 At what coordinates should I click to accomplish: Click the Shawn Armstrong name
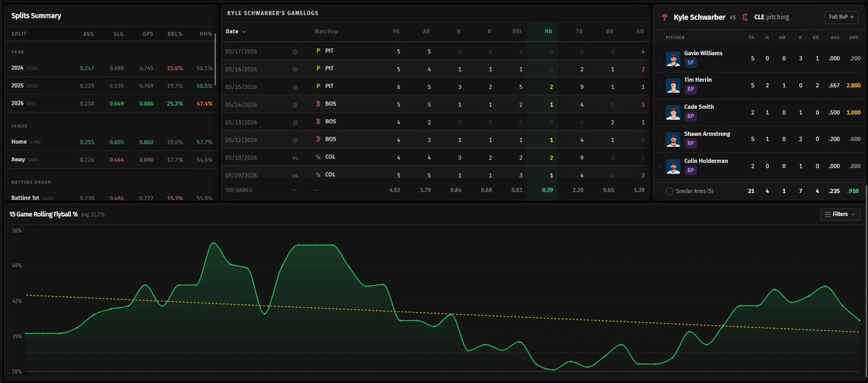(707, 134)
